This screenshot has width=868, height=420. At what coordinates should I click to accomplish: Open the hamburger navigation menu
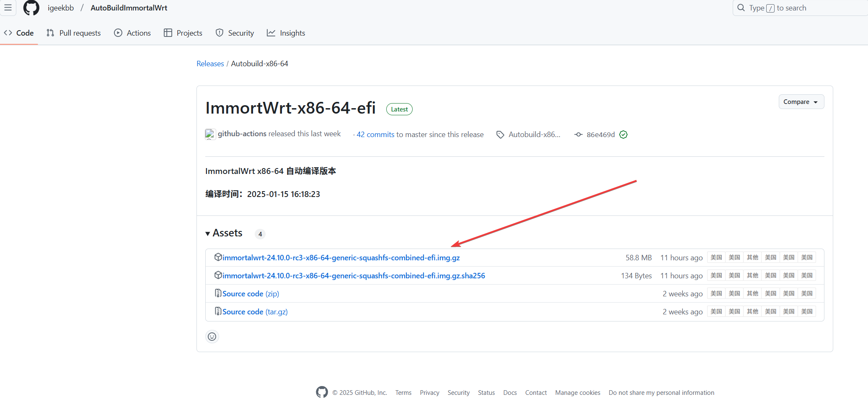click(x=8, y=8)
